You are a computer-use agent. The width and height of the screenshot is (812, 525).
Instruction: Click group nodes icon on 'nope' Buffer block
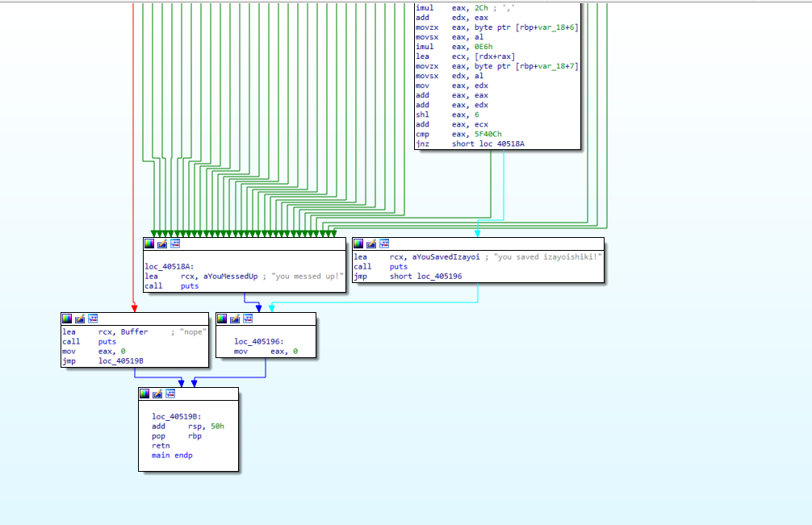point(94,319)
